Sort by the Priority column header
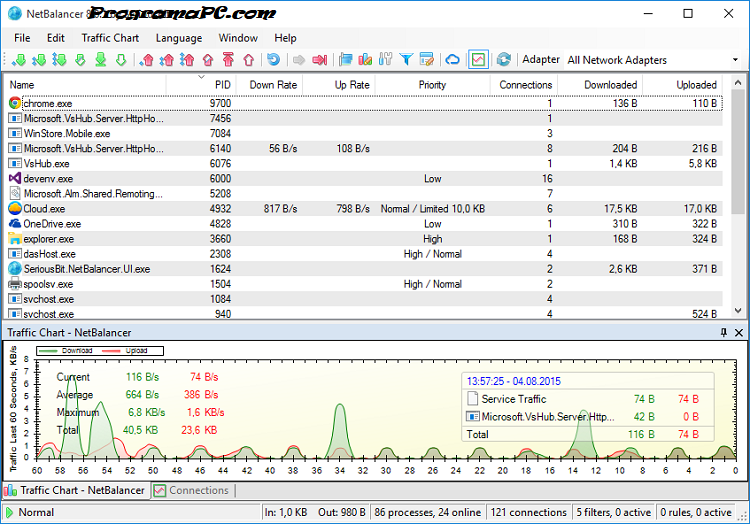This screenshot has height=524, width=750. (x=432, y=85)
